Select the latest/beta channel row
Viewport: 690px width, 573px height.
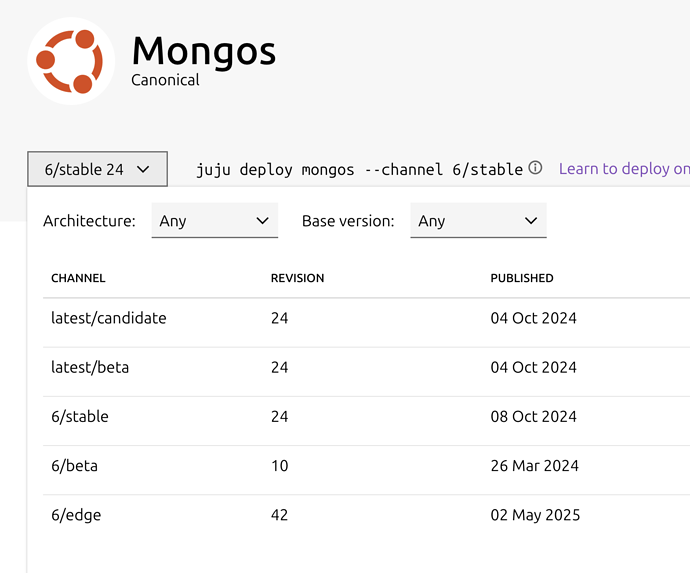pyautogui.click(x=367, y=372)
